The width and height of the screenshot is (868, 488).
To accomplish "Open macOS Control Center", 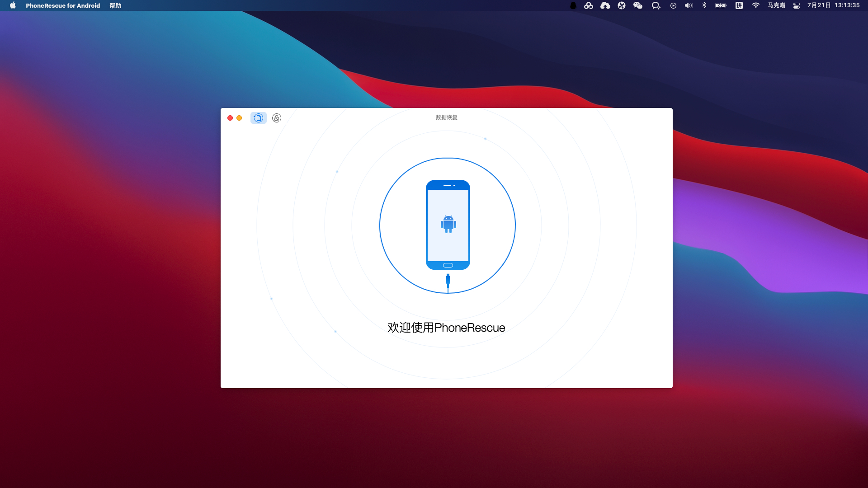I will coord(797,5).
